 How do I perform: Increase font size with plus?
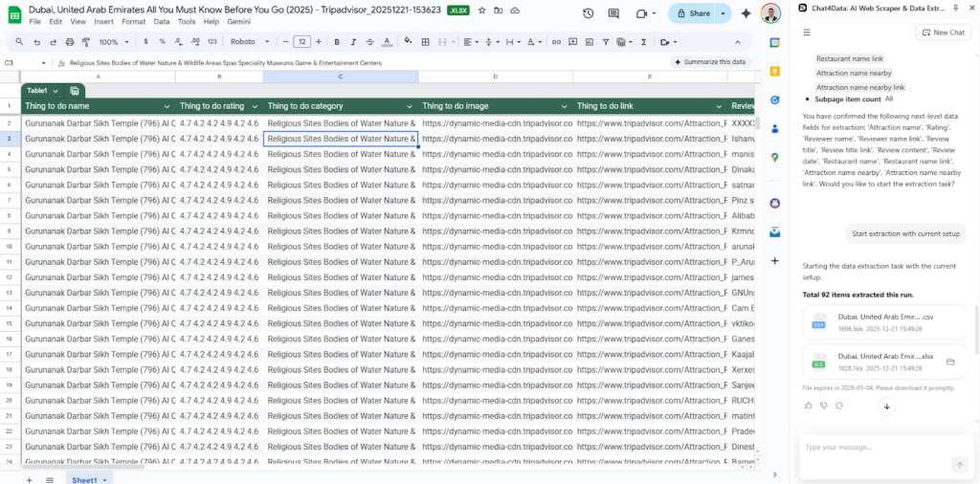(319, 42)
